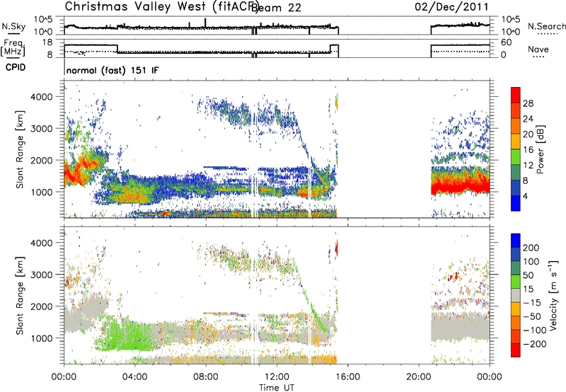This screenshot has width=566, height=392.
Task: Click the strong red echo band after 21:00 UT
Action: pyautogui.click(x=461, y=187)
